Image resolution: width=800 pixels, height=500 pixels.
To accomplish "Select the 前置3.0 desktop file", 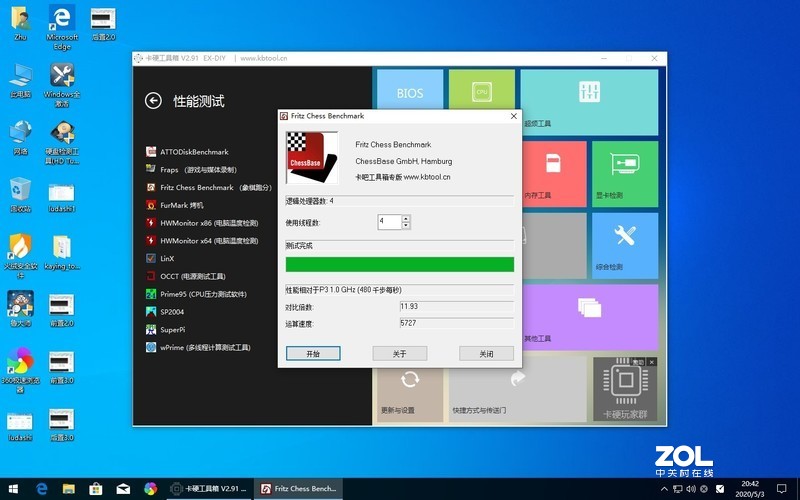I will tap(62, 367).
